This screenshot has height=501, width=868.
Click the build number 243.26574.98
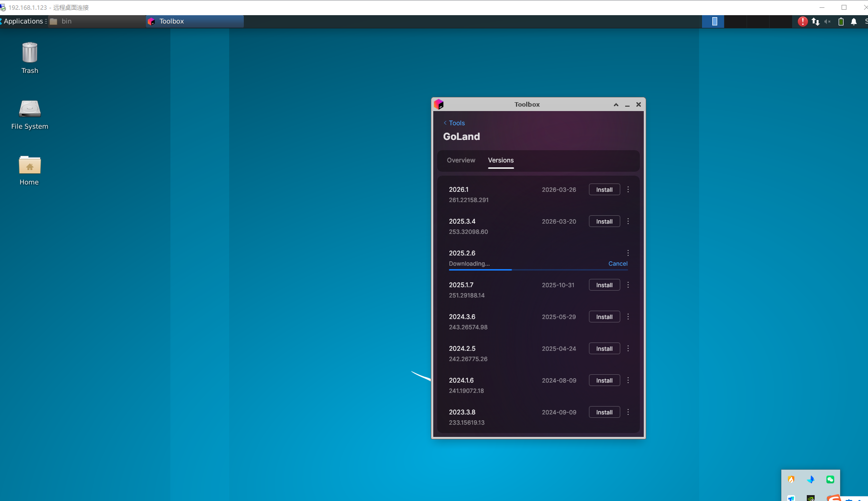[x=468, y=327]
